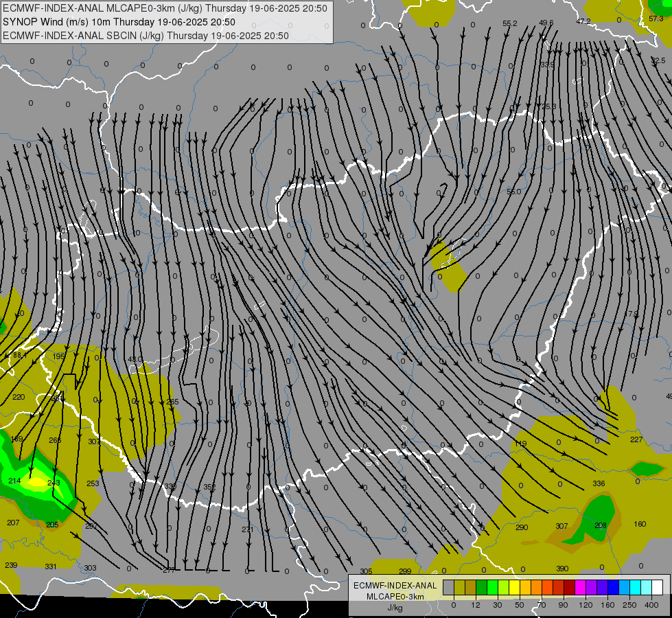Select the MLCAPE0-3km title in the legend

(395, 597)
